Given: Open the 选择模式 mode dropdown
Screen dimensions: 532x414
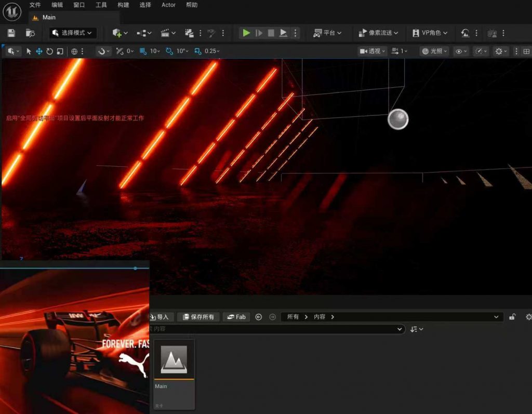Looking at the screenshot, I should [x=73, y=33].
